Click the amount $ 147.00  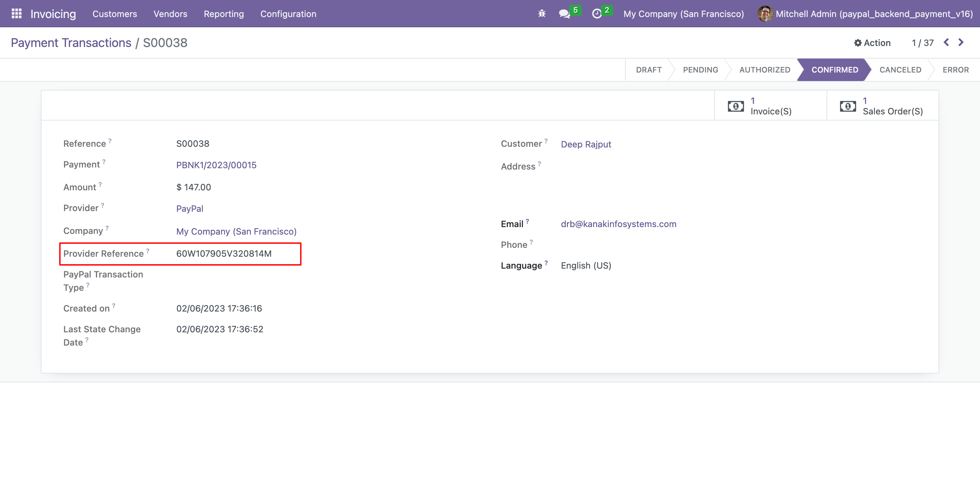[x=193, y=187]
